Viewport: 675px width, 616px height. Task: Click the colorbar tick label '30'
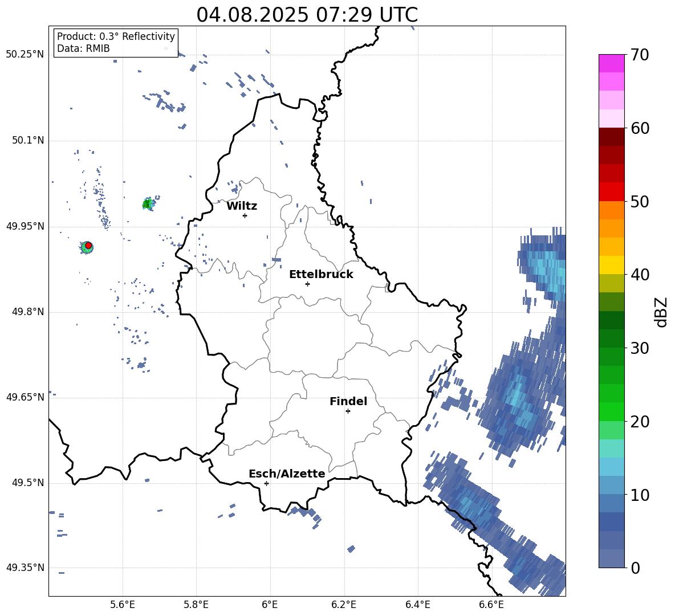click(640, 348)
